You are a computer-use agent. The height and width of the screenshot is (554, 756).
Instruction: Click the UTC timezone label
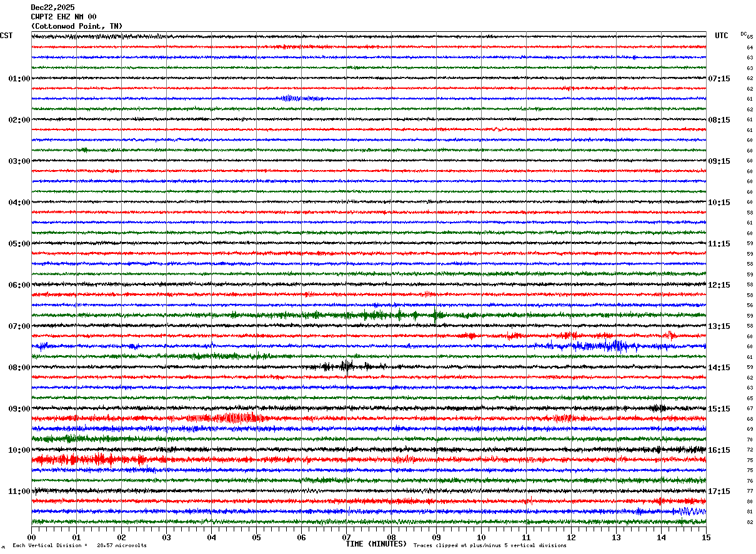pos(722,36)
